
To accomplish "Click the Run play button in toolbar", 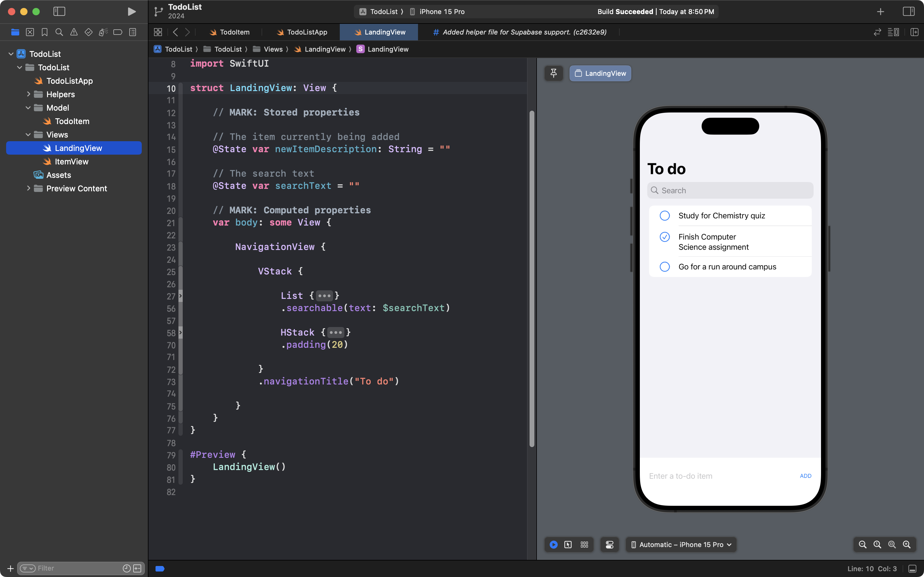I will point(132,11).
